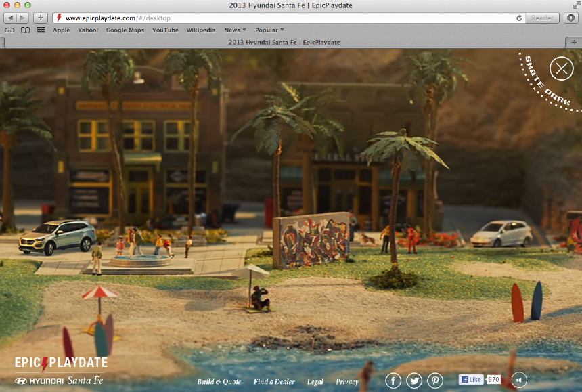The image size is (582, 392).
Task: Click the graffiti wall in the scene
Action: click(x=311, y=240)
